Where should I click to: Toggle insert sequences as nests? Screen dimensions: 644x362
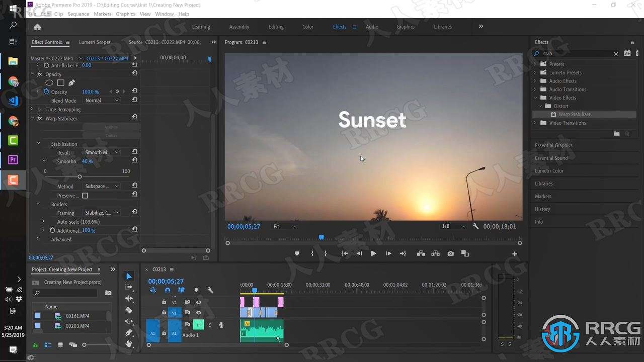click(x=153, y=290)
